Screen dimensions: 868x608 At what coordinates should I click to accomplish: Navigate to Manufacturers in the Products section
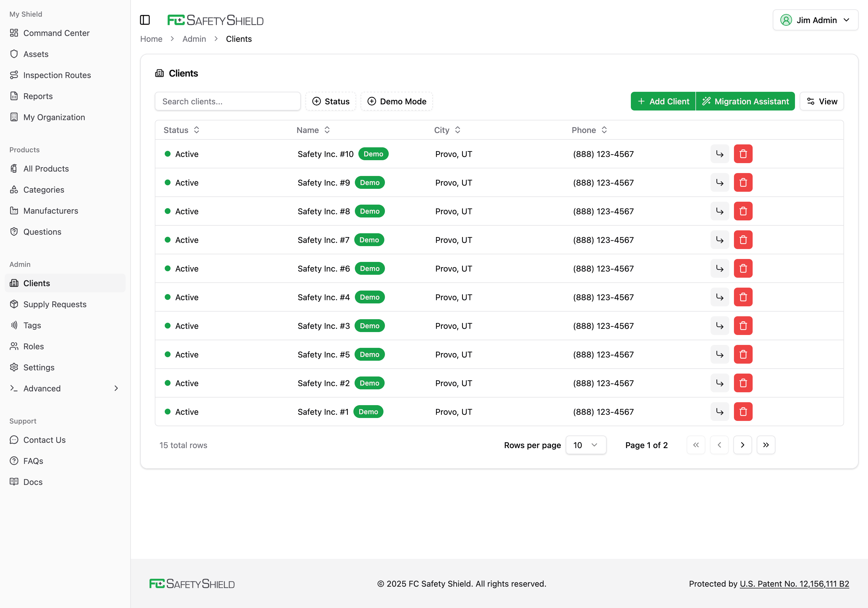pyautogui.click(x=51, y=211)
